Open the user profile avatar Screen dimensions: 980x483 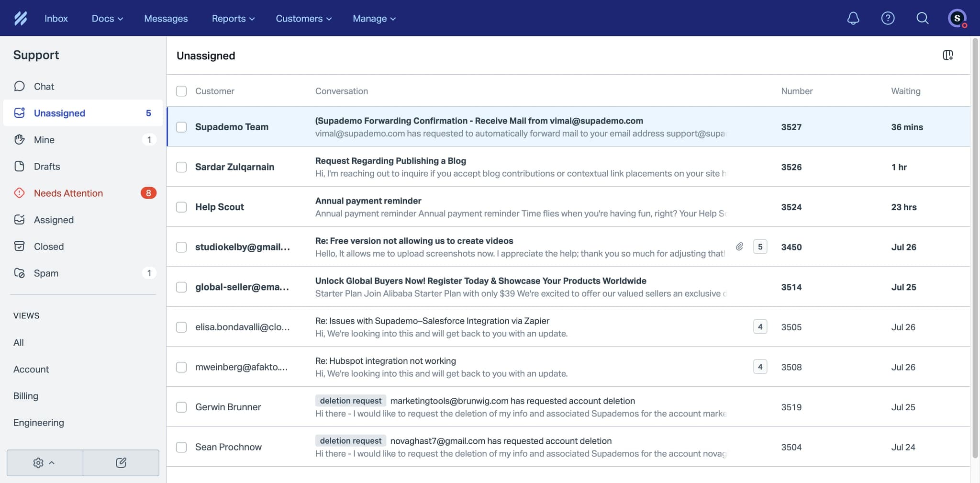coord(957,18)
